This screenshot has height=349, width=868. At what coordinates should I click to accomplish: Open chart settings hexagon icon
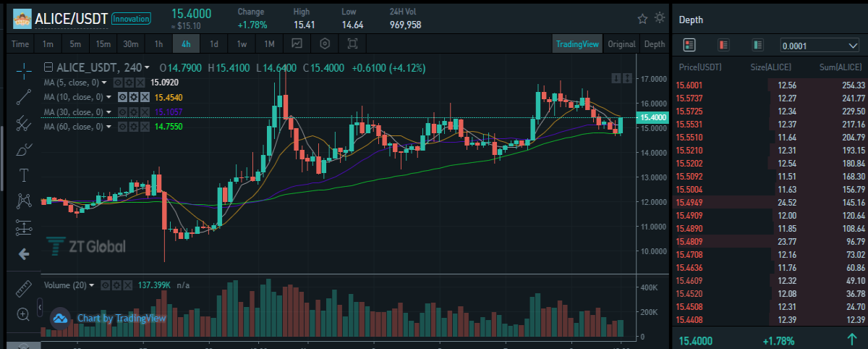click(325, 43)
